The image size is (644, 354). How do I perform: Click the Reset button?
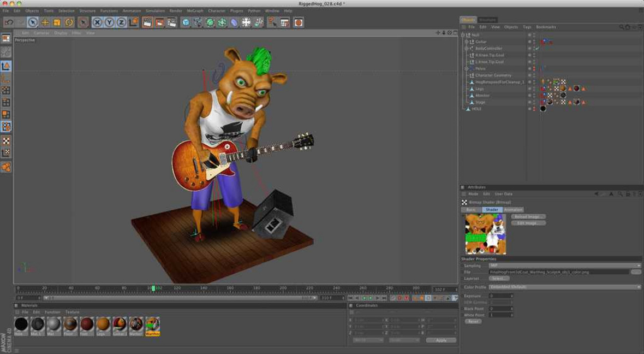[x=473, y=321]
